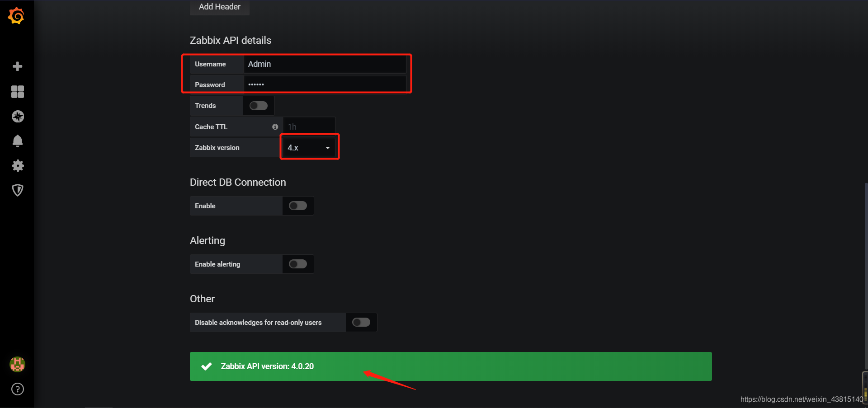Focus the Cache TTL 1h field
This screenshot has height=408, width=868.
tap(309, 127)
